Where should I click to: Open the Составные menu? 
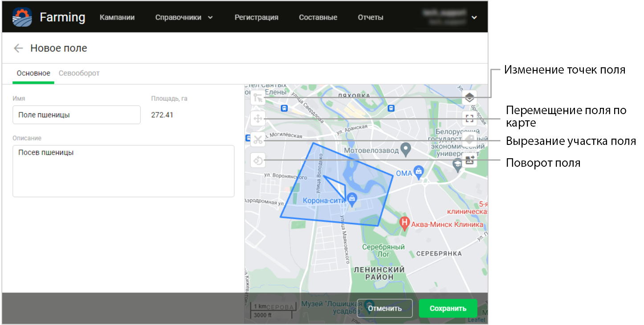318,17
